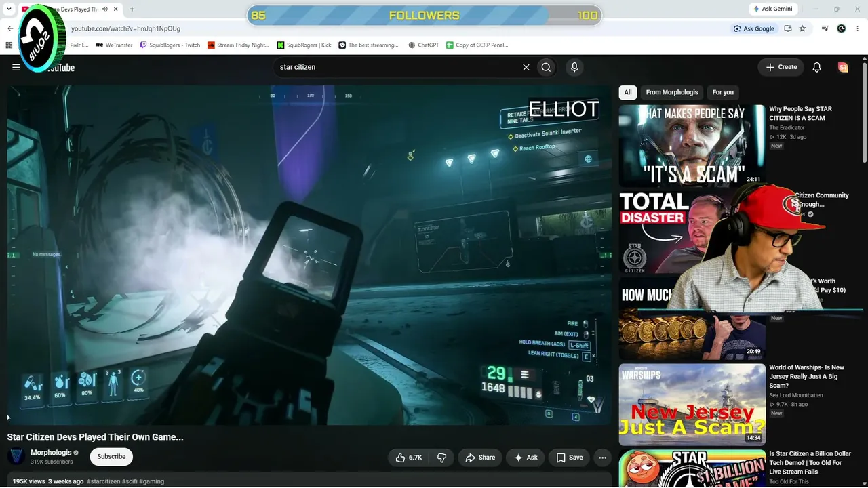Open the Sea Lord Mountbatten channel link

tap(797, 395)
